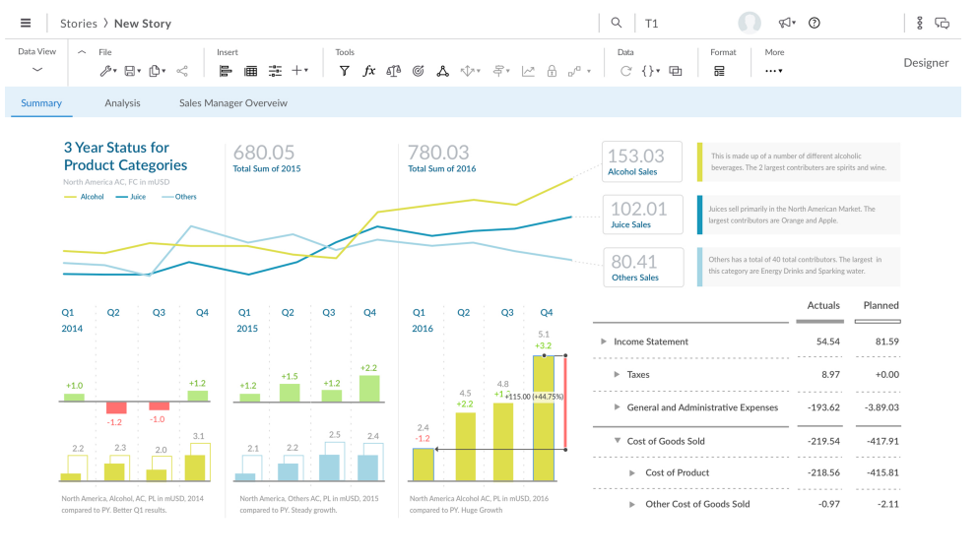Expand the Taxes row
Screen dimensions: 979x560
tap(617, 374)
